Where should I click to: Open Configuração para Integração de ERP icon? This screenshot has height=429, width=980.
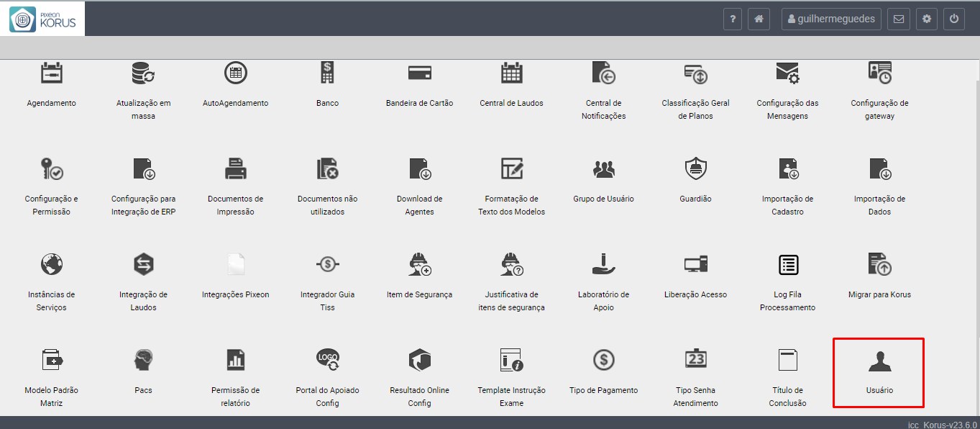click(x=143, y=168)
